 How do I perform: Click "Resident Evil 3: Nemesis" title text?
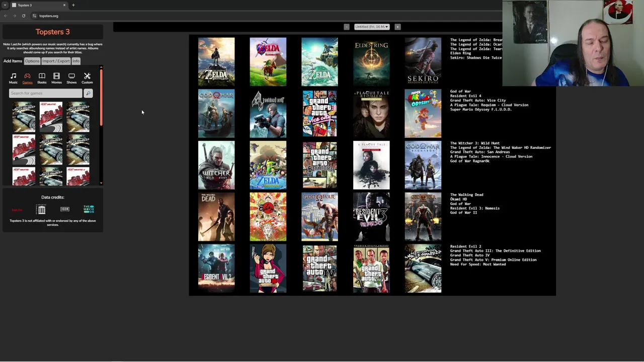point(475,208)
